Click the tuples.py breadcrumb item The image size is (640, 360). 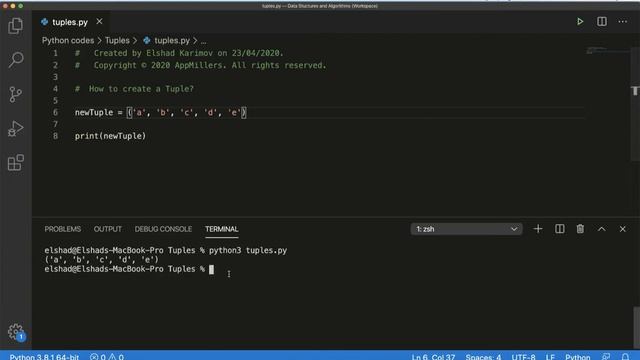pos(167,40)
